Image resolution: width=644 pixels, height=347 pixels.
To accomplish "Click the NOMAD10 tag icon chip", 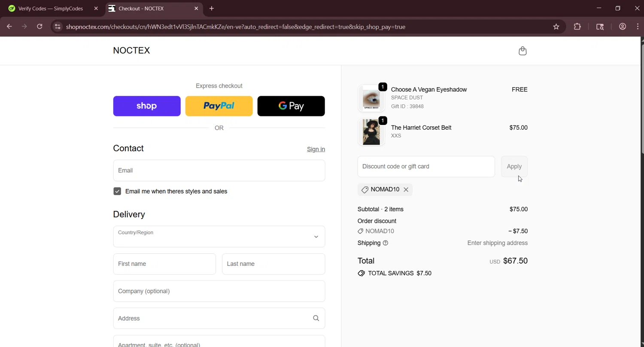I will coord(365,189).
